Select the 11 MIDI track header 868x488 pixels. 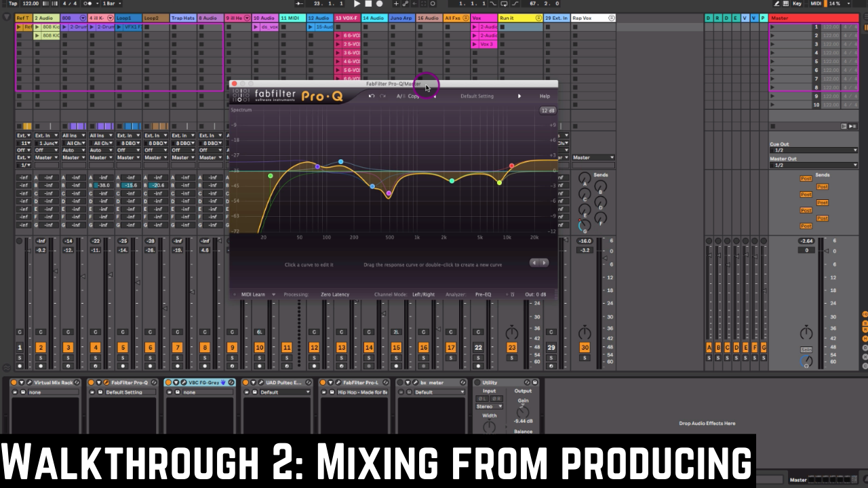coord(292,18)
